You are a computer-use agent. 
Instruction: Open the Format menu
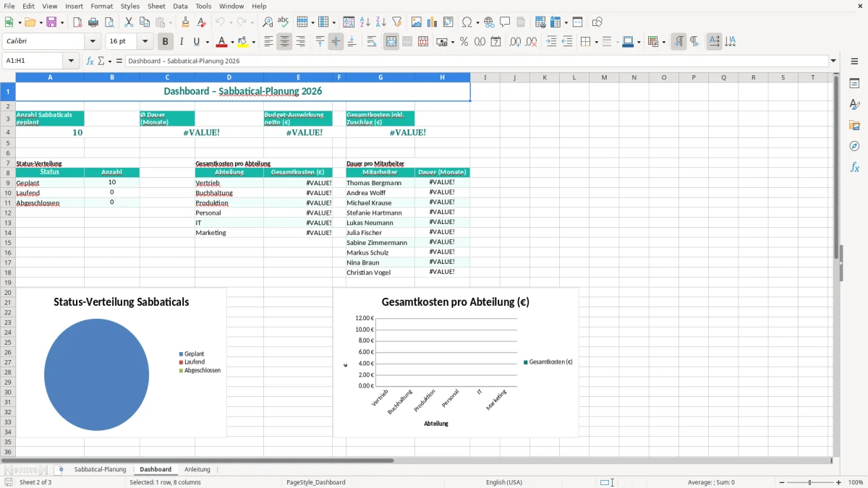(101, 6)
